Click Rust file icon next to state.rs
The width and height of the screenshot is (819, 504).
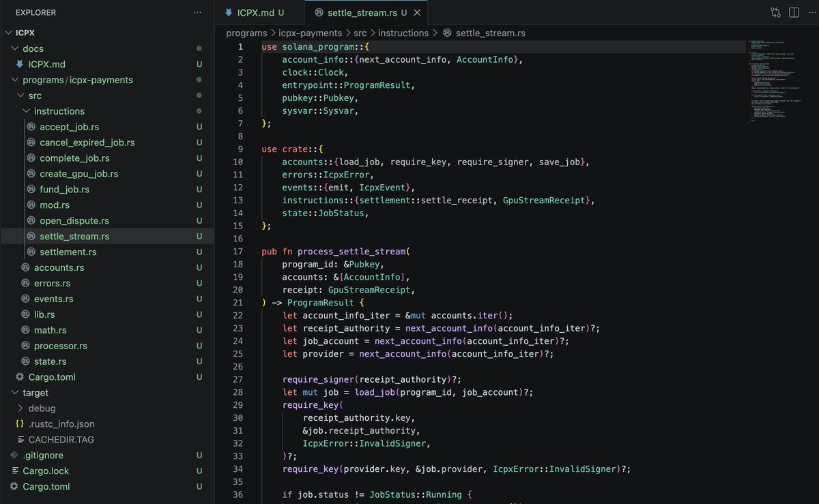[26, 362]
